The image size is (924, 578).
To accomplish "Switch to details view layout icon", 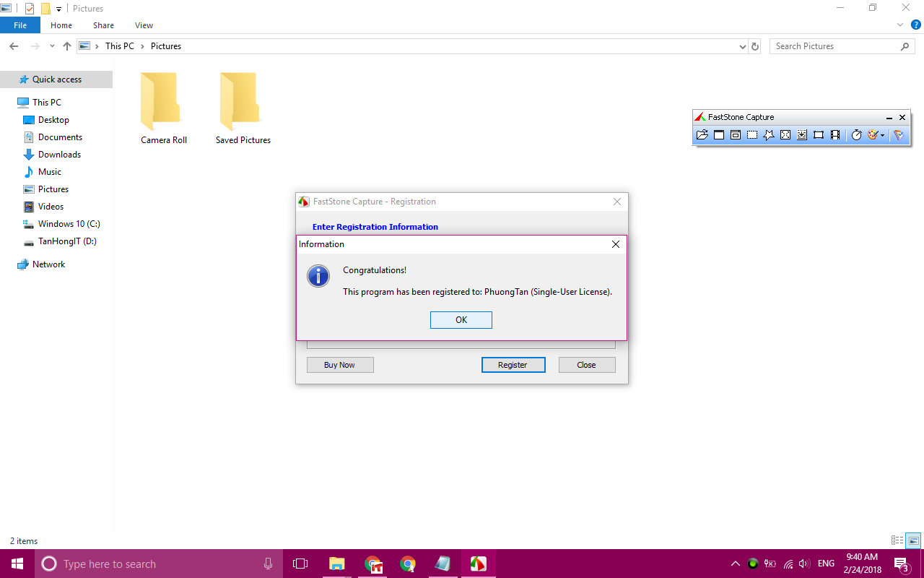I will pos(897,540).
